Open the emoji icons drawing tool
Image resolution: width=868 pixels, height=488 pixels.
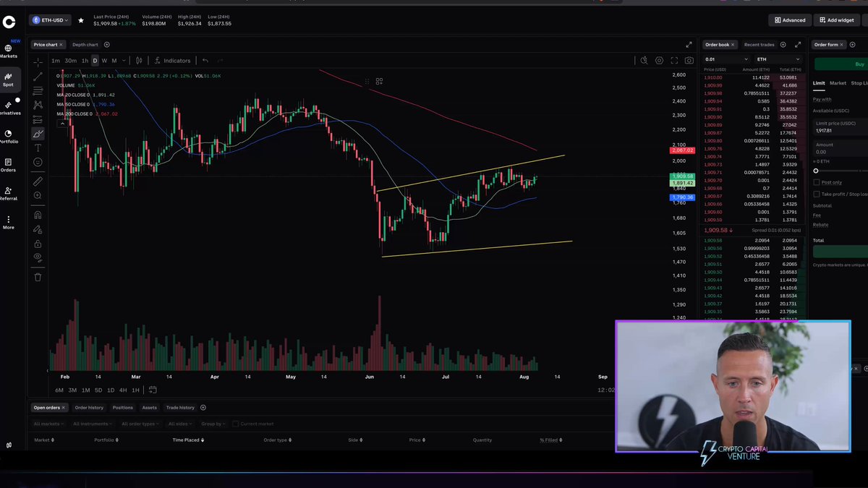click(38, 162)
